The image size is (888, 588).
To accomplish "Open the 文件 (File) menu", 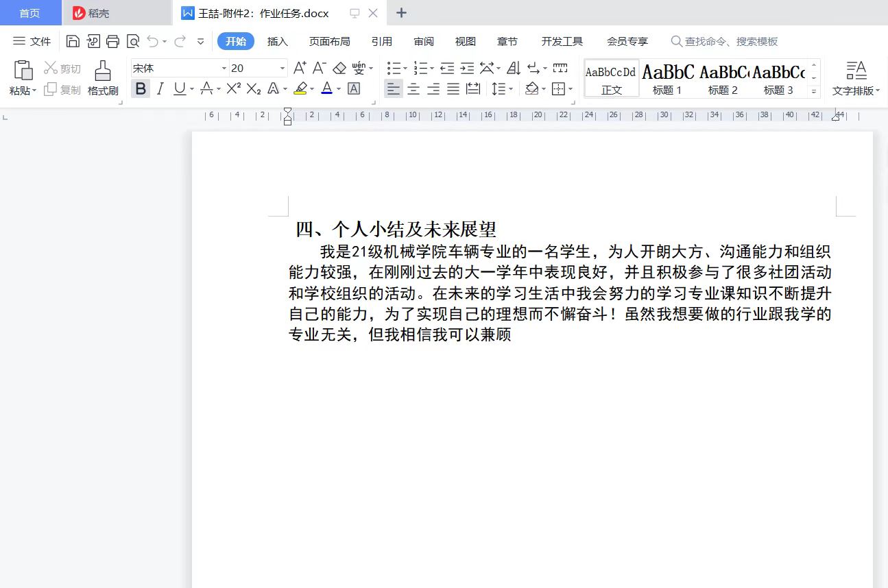I will click(x=32, y=42).
